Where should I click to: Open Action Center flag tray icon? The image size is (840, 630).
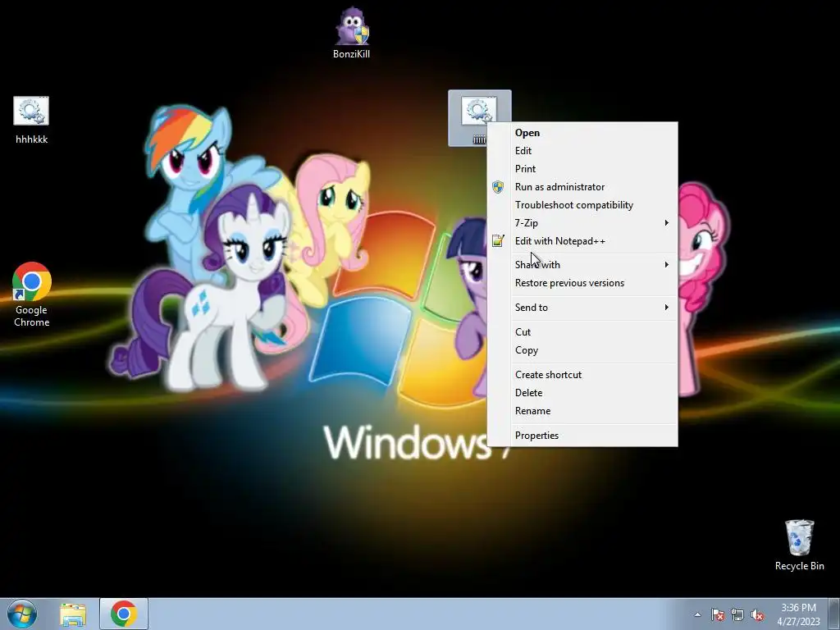(x=717, y=614)
